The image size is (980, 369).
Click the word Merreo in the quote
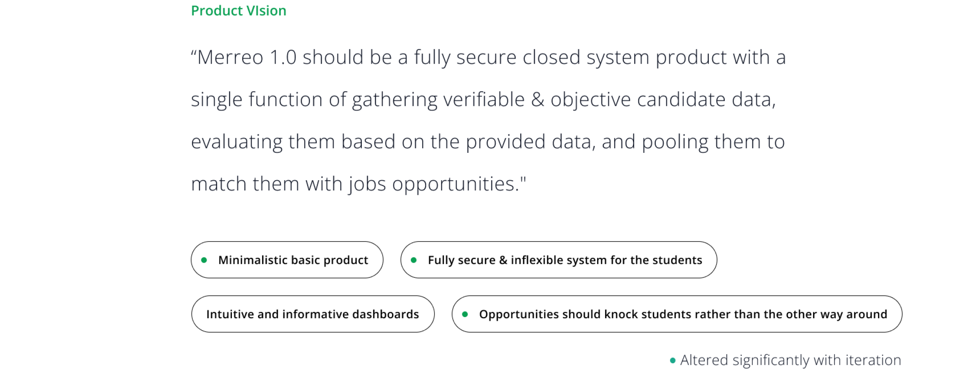(x=230, y=57)
